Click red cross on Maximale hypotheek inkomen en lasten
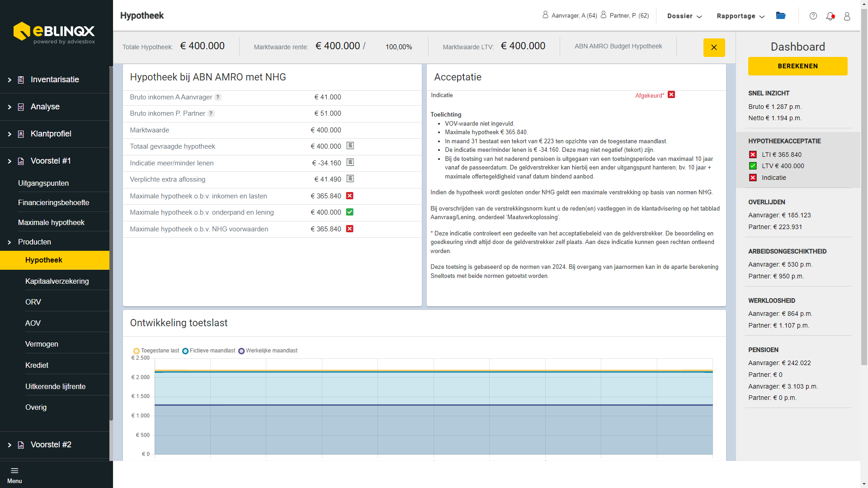This screenshot has height=488, width=868. pyautogui.click(x=350, y=196)
